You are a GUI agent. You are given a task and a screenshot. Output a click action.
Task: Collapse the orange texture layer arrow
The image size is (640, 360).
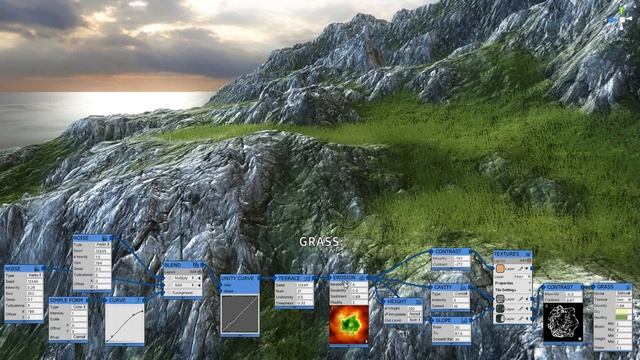(527, 269)
